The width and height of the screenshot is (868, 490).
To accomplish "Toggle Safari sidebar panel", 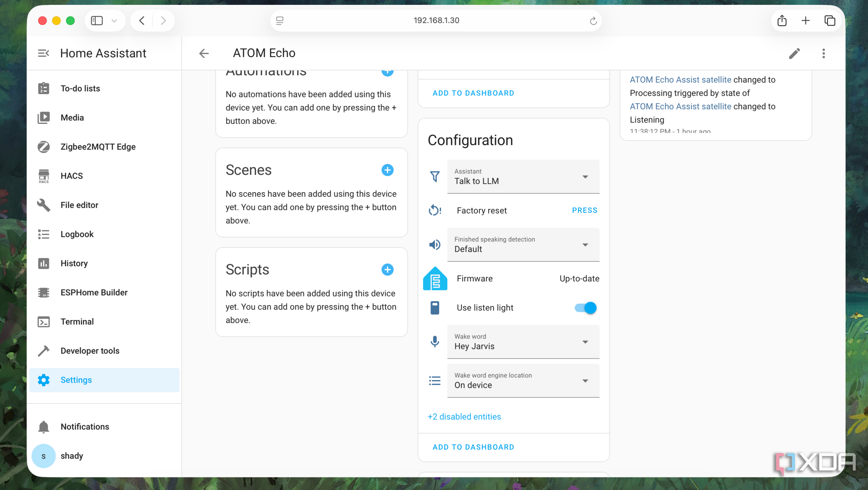I will 97,21.
